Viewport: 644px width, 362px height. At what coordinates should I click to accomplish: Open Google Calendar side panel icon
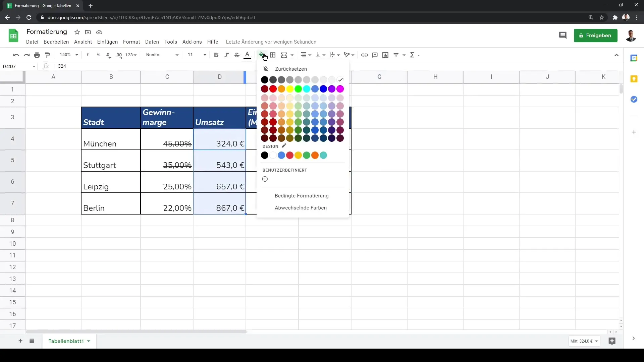(634, 58)
